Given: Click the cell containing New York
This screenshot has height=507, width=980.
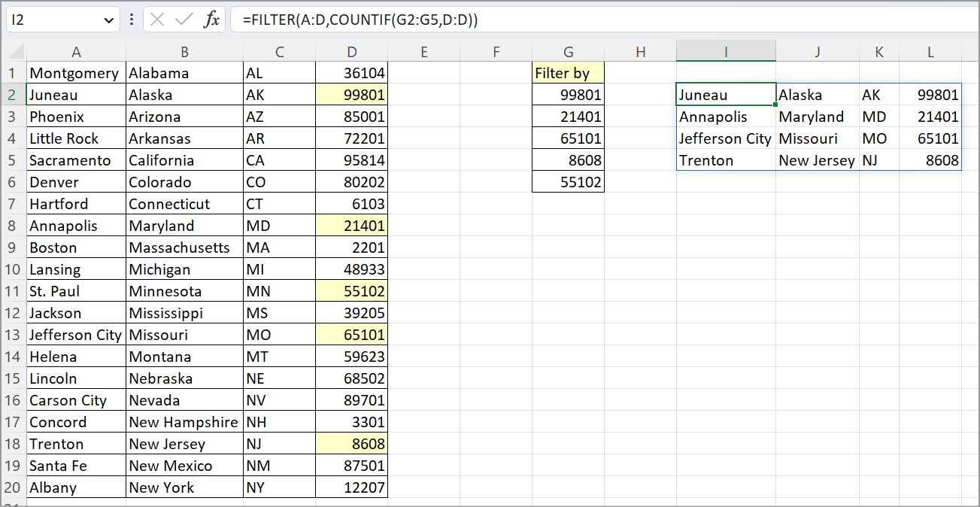Looking at the screenshot, I should 185,487.
